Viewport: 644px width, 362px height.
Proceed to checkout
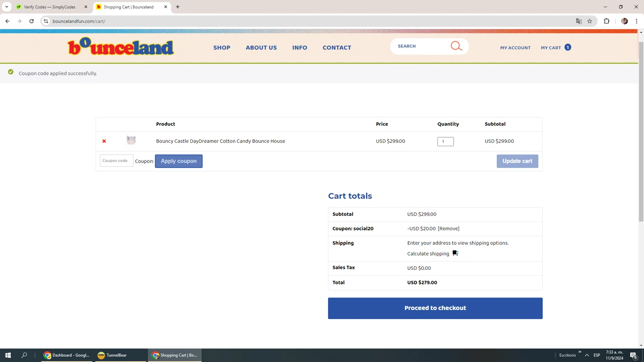coord(435,308)
